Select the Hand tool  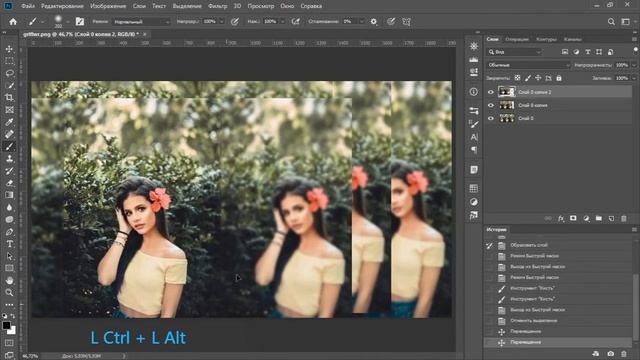point(9,280)
